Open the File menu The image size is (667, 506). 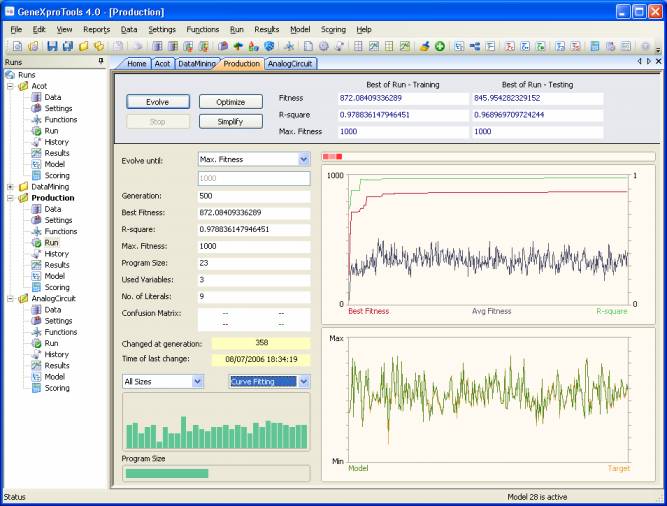(x=16, y=29)
